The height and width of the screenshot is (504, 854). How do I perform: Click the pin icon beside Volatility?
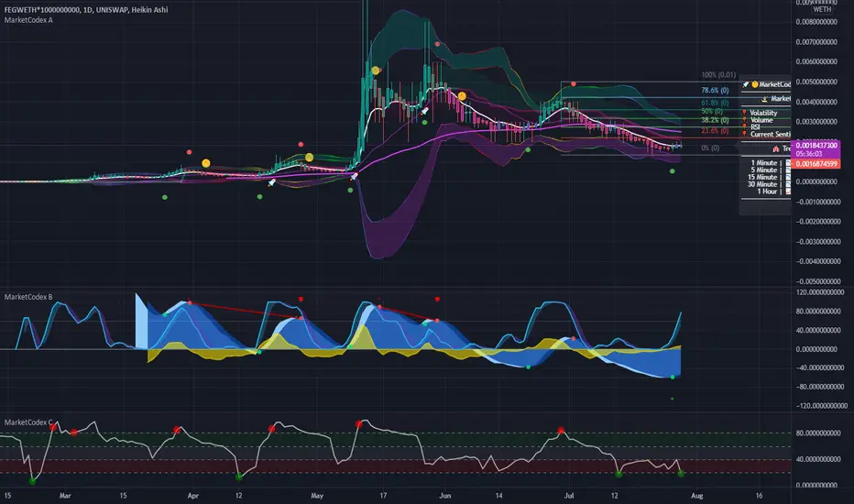tap(745, 113)
